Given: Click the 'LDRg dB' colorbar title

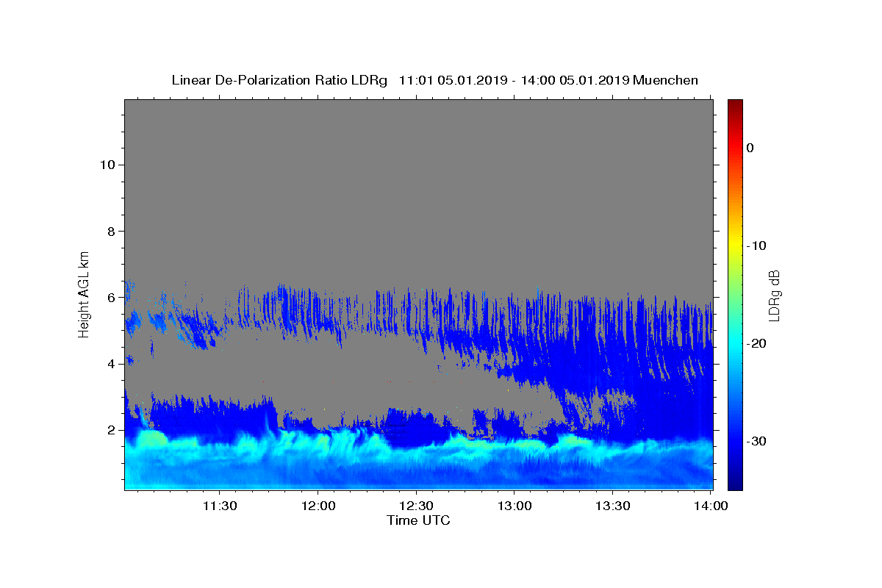Looking at the screenshot, I should click(x=775, y=295).
